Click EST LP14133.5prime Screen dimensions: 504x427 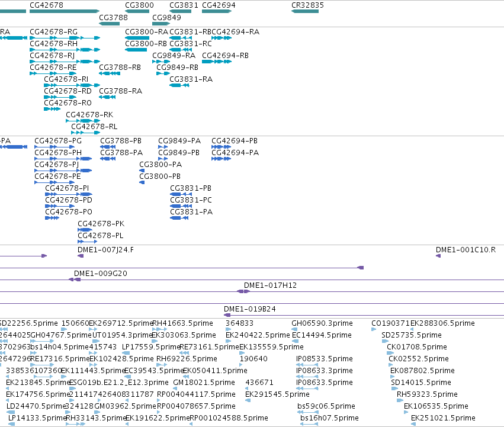click(11, 424)
